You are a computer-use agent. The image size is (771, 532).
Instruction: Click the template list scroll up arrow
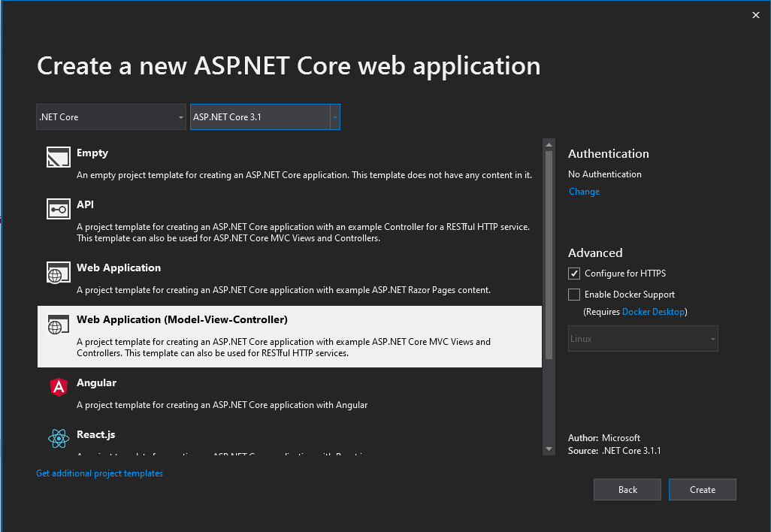coord(549,144)
